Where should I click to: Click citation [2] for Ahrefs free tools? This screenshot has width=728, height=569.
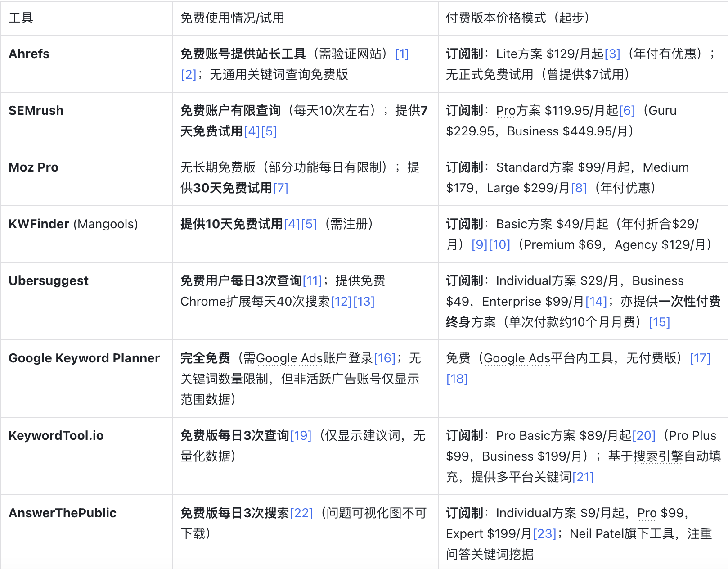(188, 75)
